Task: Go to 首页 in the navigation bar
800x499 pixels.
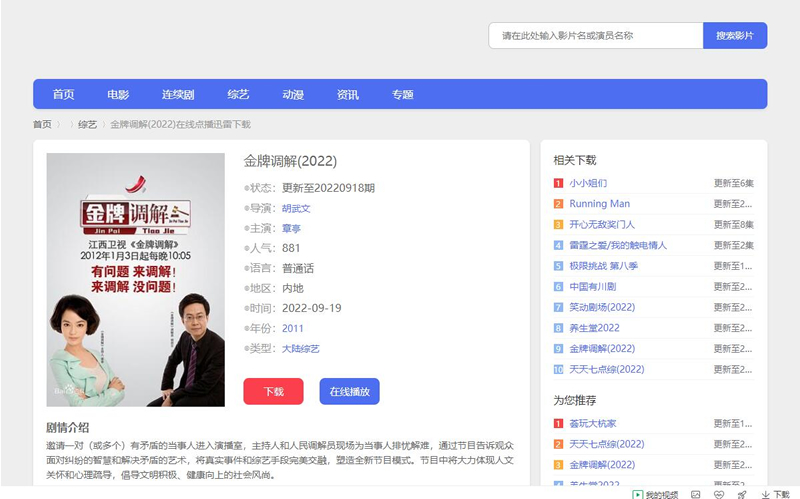Action: 63,95
